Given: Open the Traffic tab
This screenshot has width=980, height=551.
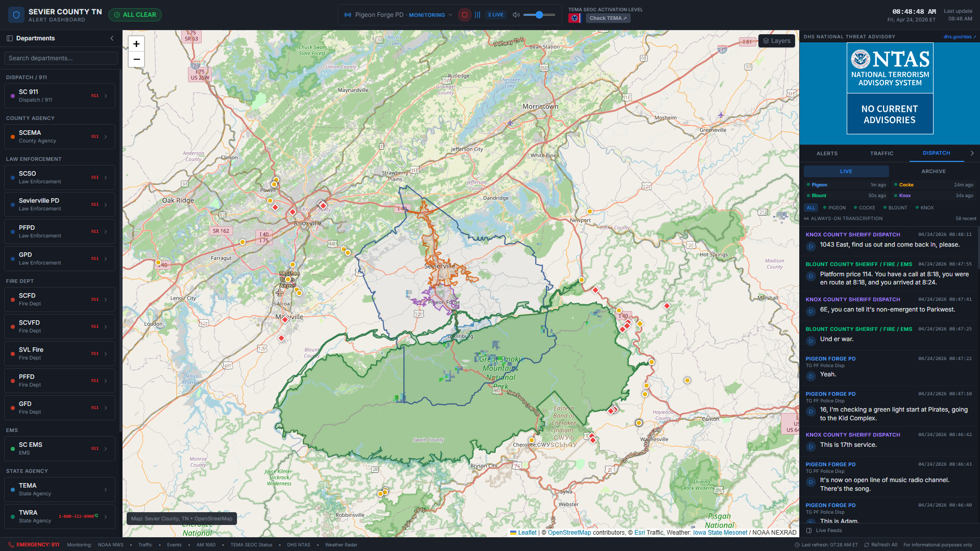Looking at the screenshot, I should coord(881,153).
